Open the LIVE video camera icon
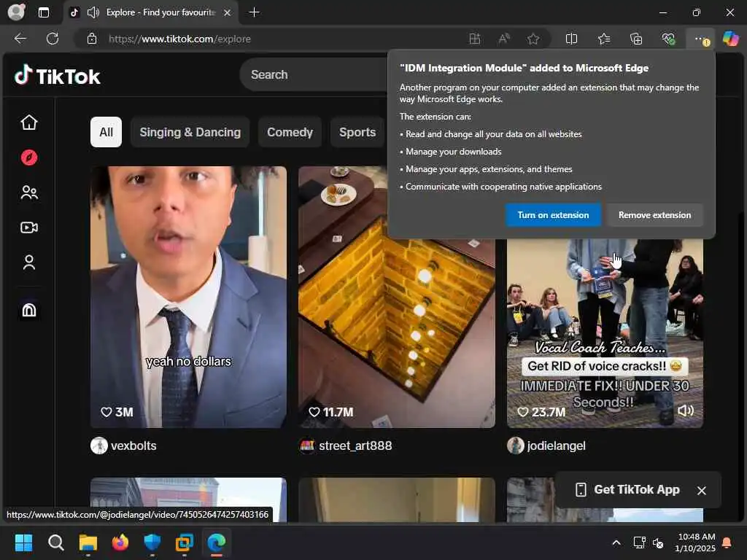747x560 pixels. tap(29, 227)
